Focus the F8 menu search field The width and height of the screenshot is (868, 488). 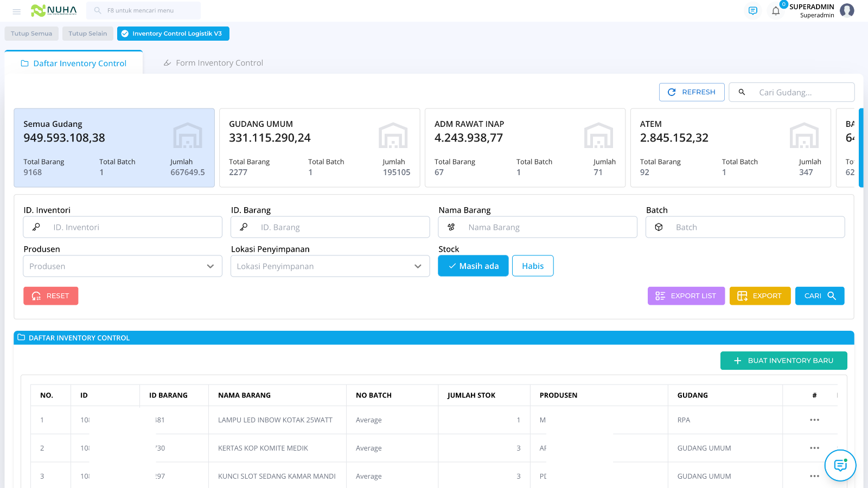(x=143, y=10)
